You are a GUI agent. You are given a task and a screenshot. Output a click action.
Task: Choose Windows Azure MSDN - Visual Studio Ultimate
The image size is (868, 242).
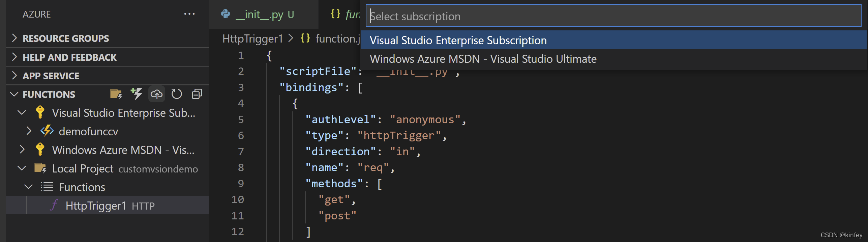tap(613, 59)
